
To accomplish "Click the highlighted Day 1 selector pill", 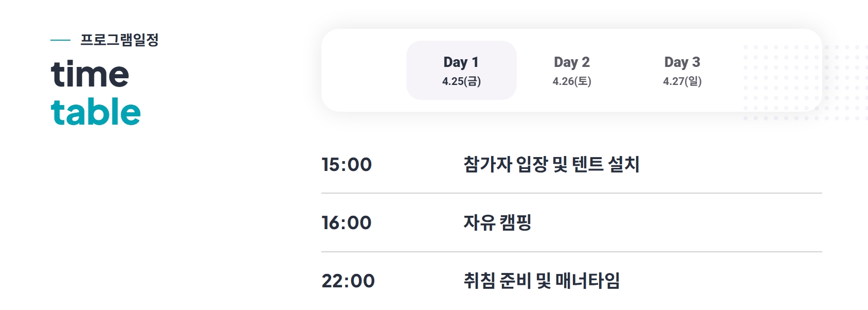I will click(x=460, y=70).
